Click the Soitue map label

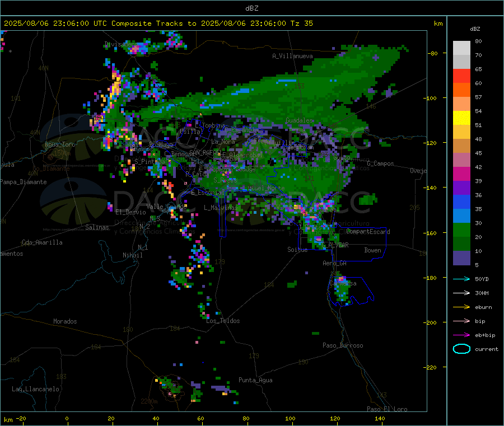tap(297, 250)
